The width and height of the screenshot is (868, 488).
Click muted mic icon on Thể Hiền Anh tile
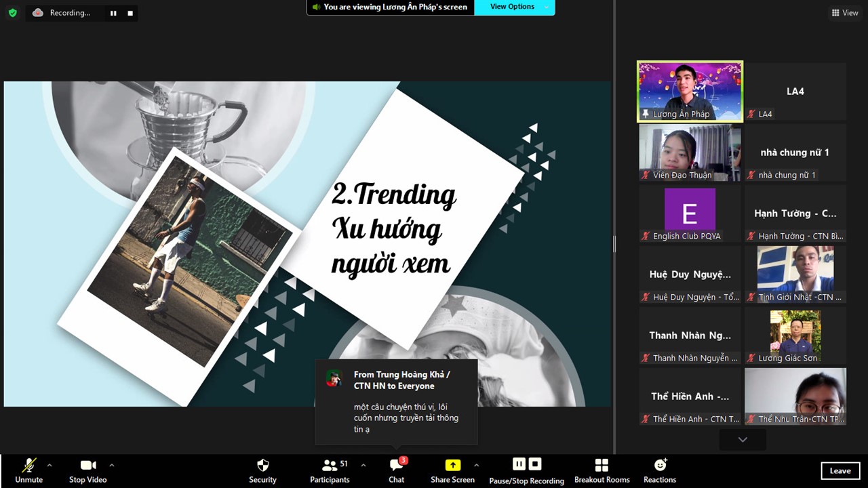coord(646,419)
